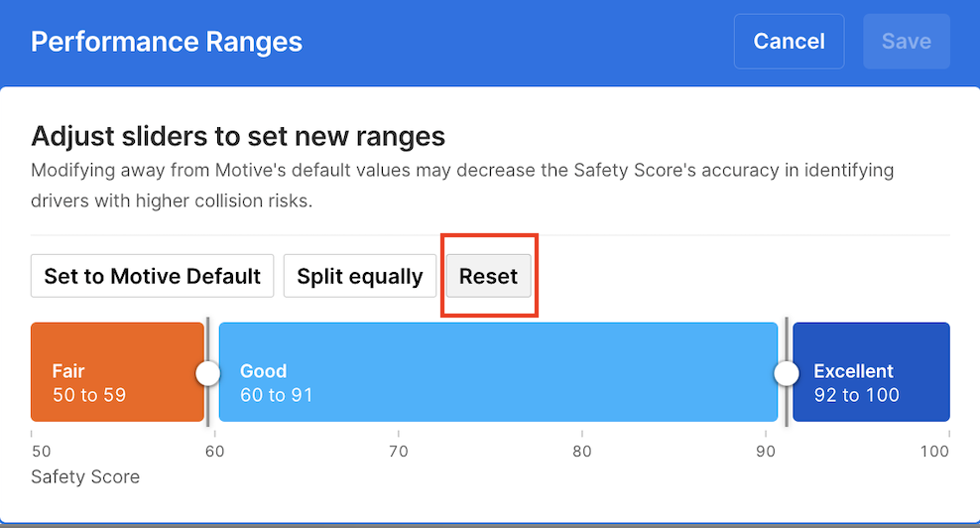Click the 100 tick label on the axis
The image size is (980, 528).
[x=934, y=452]
